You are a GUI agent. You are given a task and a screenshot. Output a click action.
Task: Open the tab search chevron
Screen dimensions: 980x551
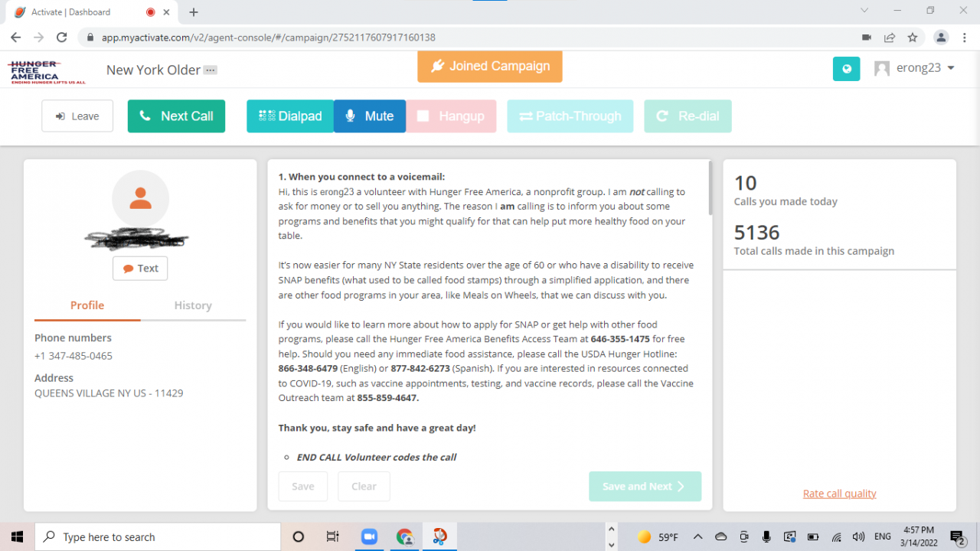point(864,11)
